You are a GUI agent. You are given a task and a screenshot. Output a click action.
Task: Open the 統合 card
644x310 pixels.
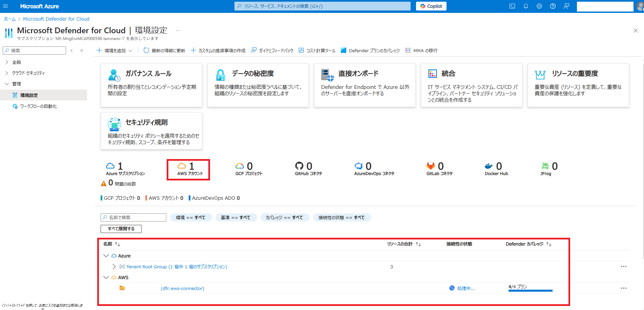tap(472, 85)
